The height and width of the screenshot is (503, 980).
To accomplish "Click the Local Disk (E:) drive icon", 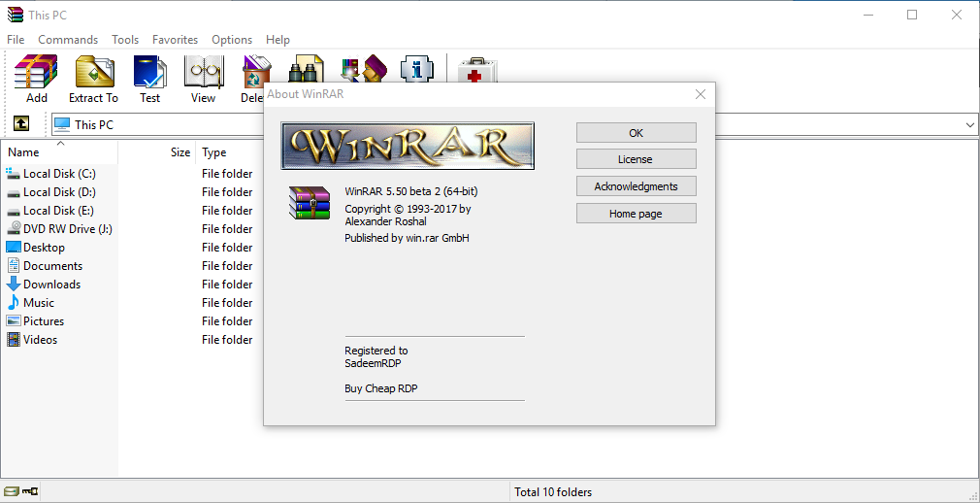I will [14, 211].
